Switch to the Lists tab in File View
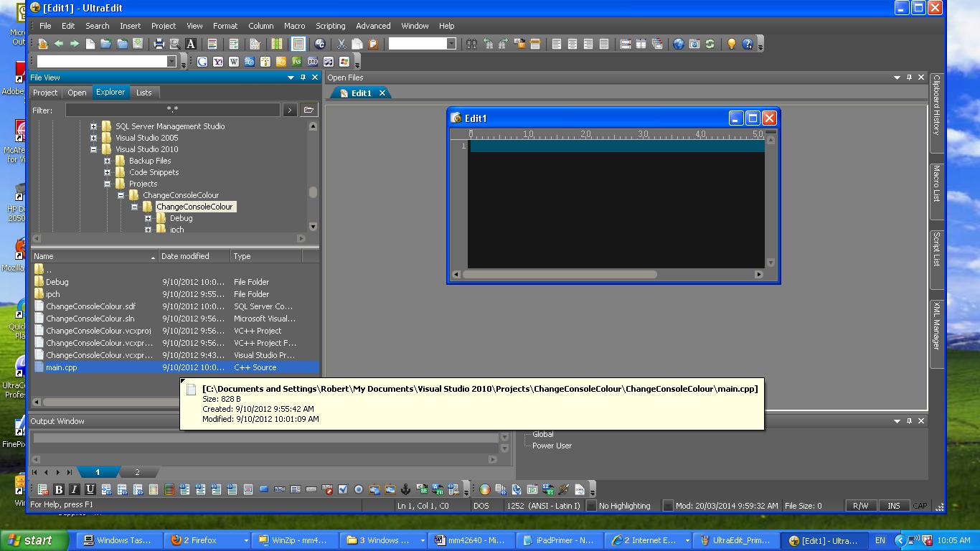980x551 pixels. tap(144, 93)
